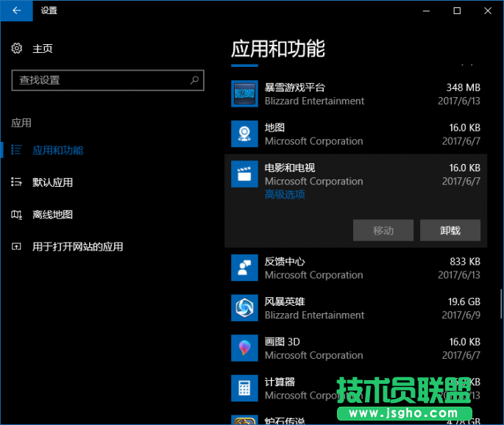Click the 地图 Maps app icon
The image size is (504, 425).
tap(244, 134)
